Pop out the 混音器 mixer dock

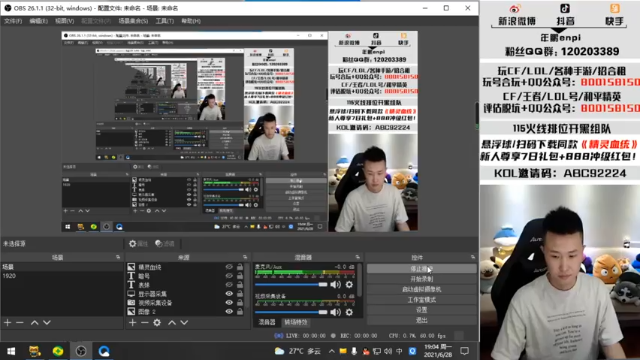(358, 257)
